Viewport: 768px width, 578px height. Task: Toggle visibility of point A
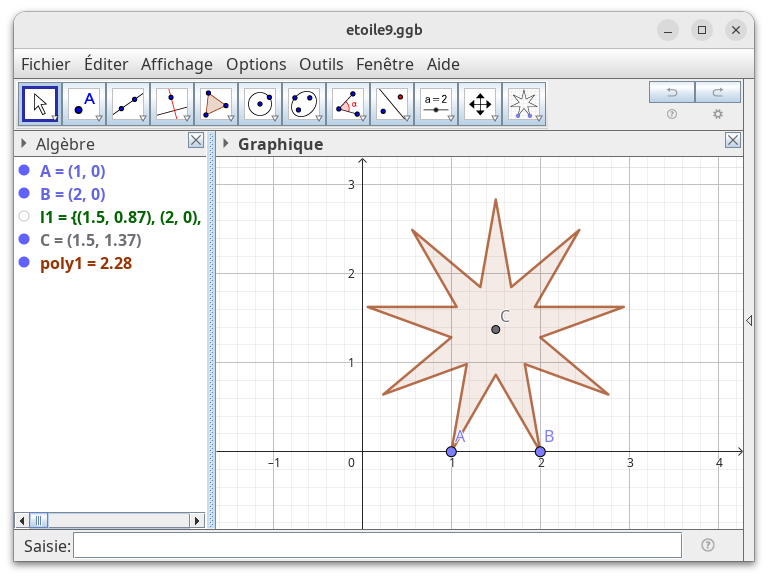[x=24, y=171]
